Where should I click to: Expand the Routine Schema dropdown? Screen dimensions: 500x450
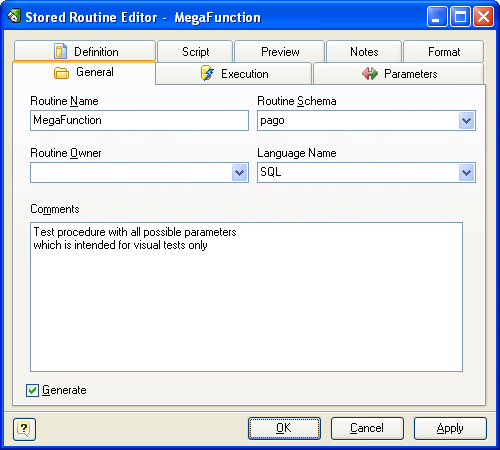(x=466, y=121)
